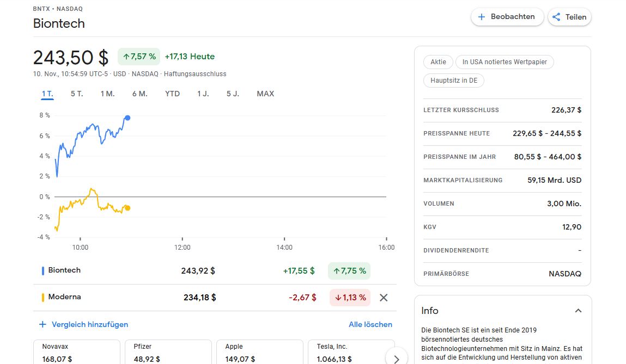The width and height of the screenshot is (626, 364).
Task: Click Alle löschen to clear comparisons
Action: [x=370, y=324]
